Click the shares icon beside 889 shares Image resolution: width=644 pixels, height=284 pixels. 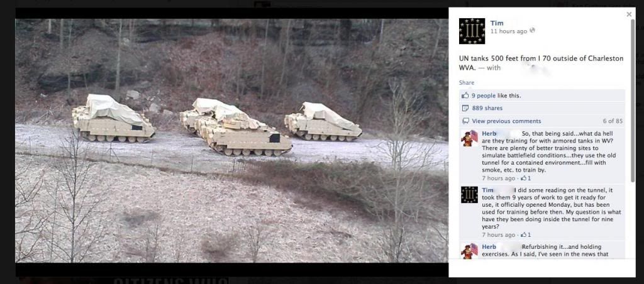tap(465, 108)
